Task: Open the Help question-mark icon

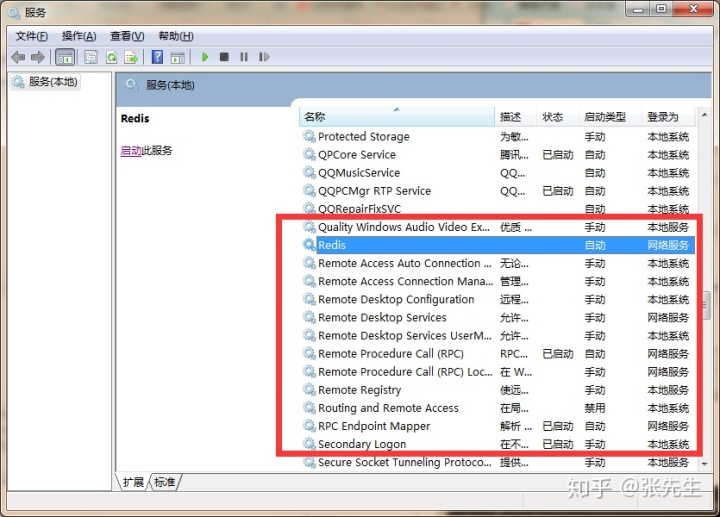Action: pos(157,57)
